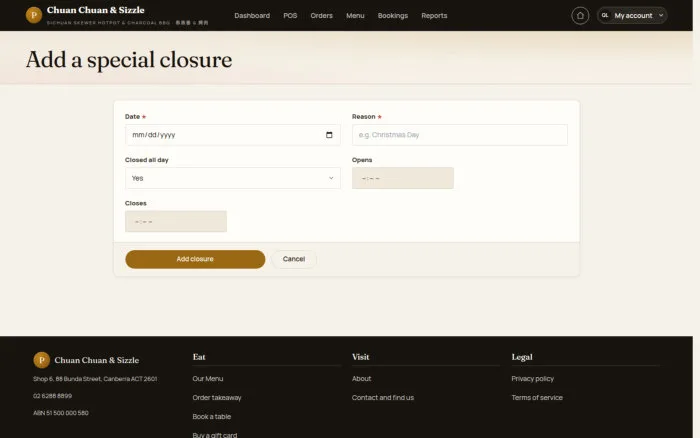Open the Privacy policy link
This screenshot has height=438, width=700.
[533, 379]
